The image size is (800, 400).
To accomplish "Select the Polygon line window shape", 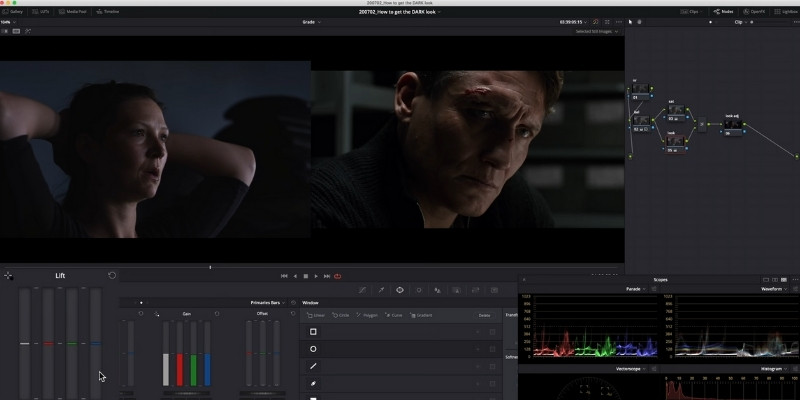I will point(313,366).
